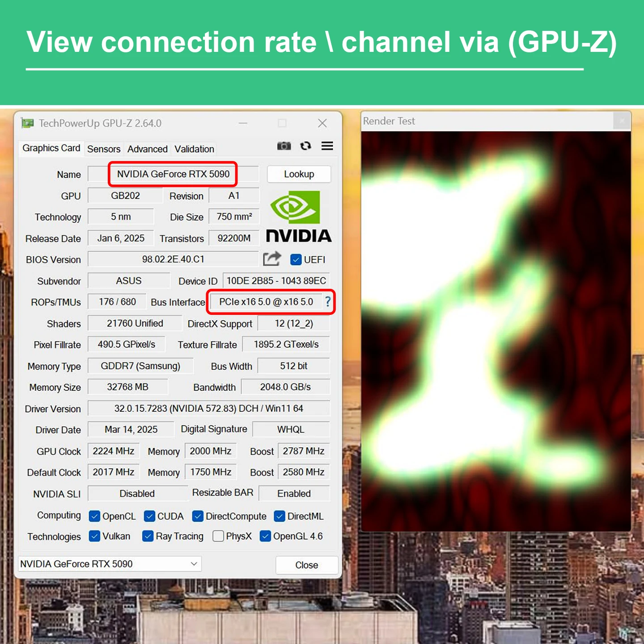
Task: Click the Memory Type field GDDR7 (Samsung)
Action: click(140, 365)
